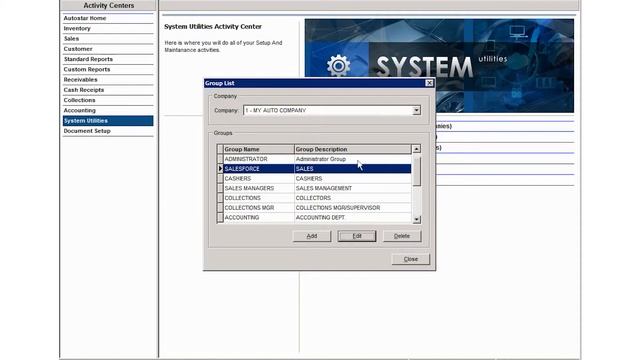Open Standard Reports activity center
Image resolution: width=640 pixels, height=360 pixels.
108,59
